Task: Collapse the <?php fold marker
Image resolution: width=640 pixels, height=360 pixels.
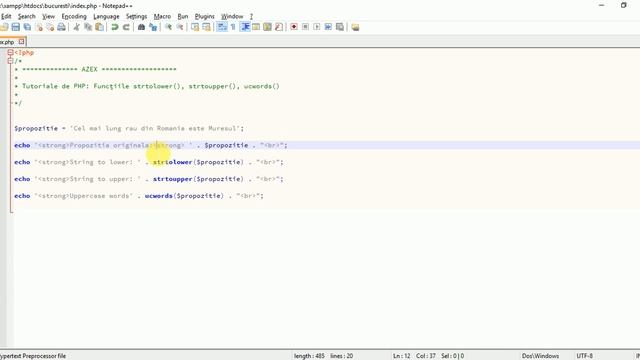Action: point(10,52)
